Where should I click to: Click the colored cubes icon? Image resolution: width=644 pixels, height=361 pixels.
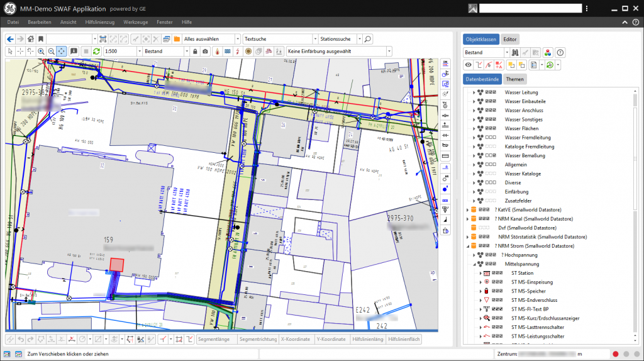coord(547,52)
